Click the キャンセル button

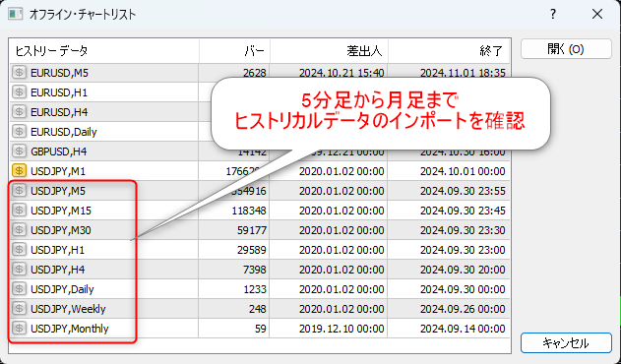[566, 343]
